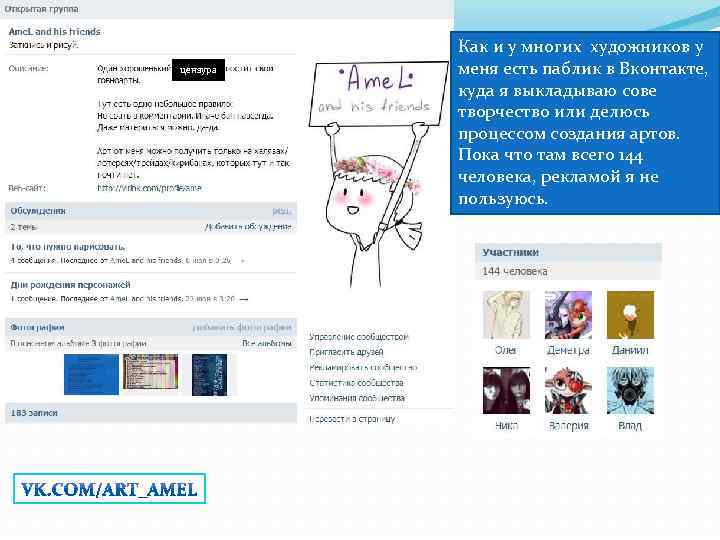Click the name 'Валерия' under avatar

point(568,426)
